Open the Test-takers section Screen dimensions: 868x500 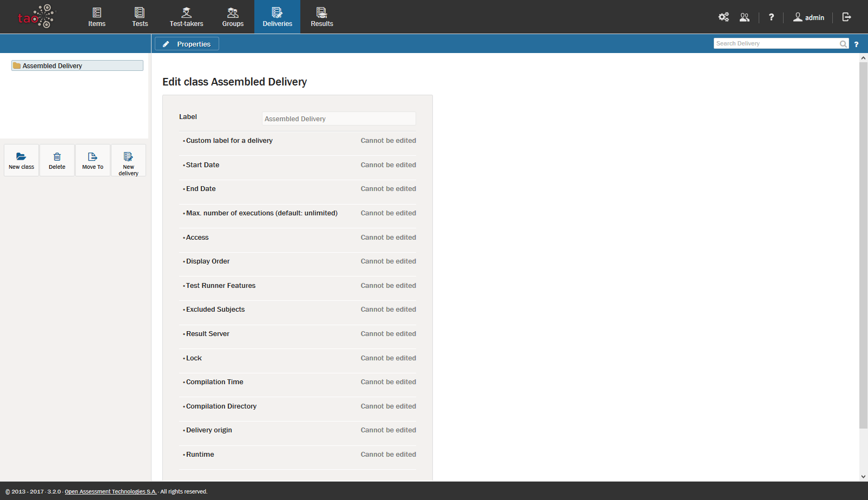(186, 17)
